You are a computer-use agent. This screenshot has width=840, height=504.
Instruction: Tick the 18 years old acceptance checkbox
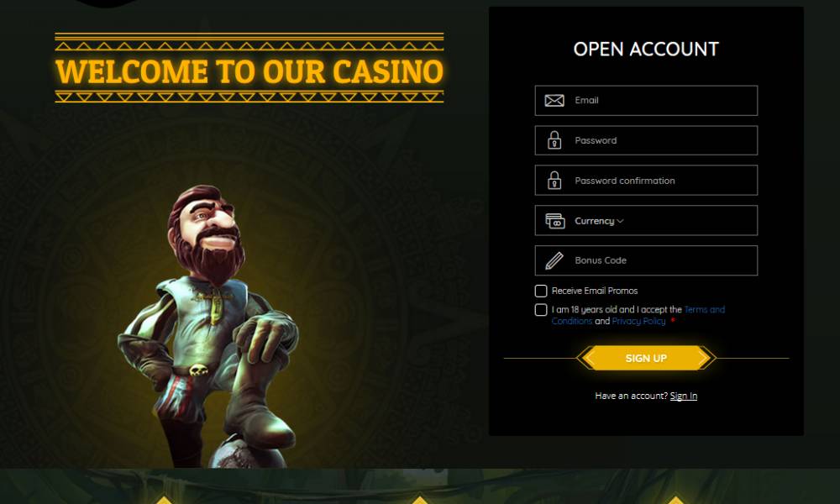(541, 310)
